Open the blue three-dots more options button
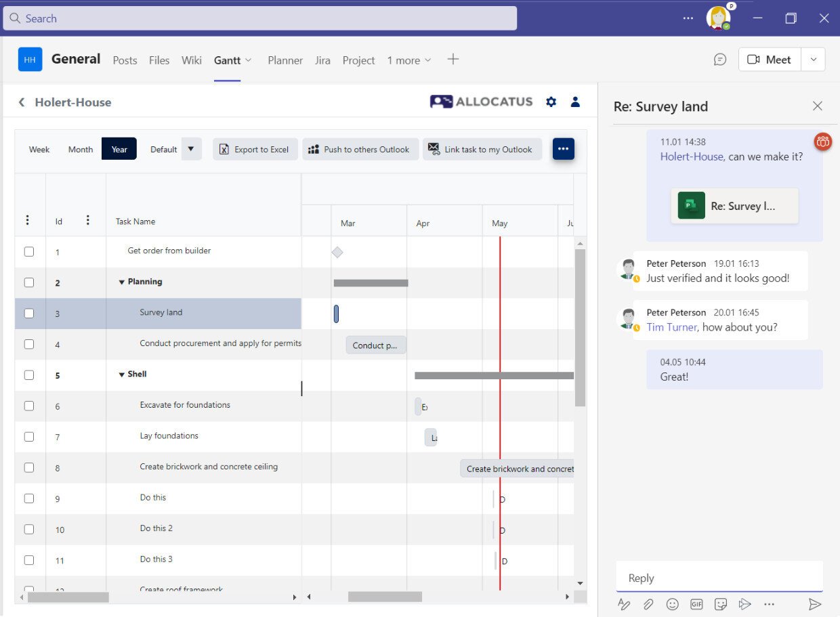 564,149
